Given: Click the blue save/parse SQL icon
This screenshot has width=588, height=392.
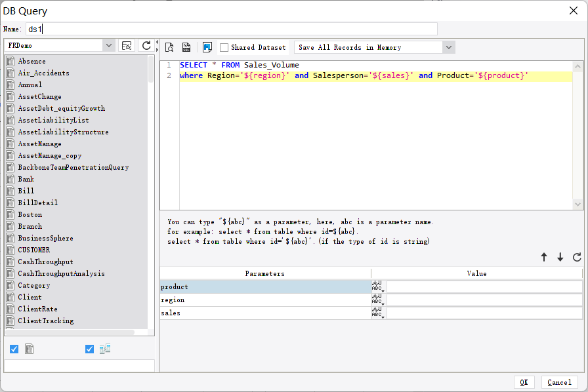Looking at the screenshot, I should pos(207,47).
